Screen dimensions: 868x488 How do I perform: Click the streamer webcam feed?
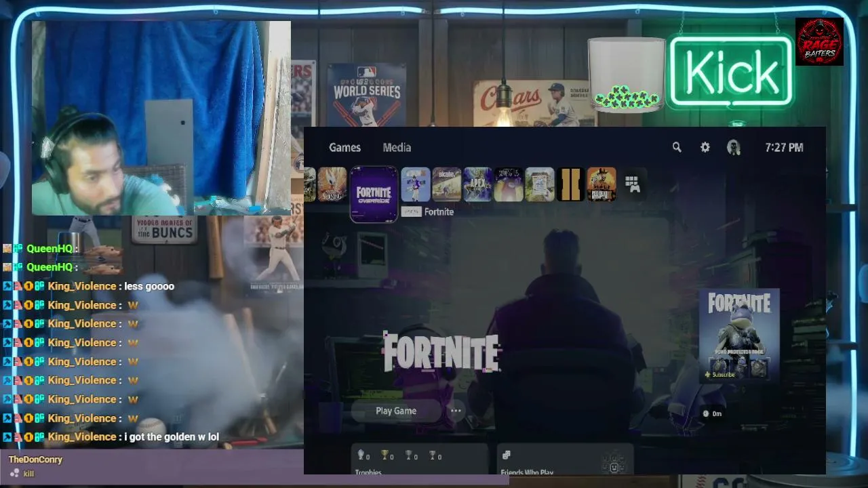[x=161, y=118]
